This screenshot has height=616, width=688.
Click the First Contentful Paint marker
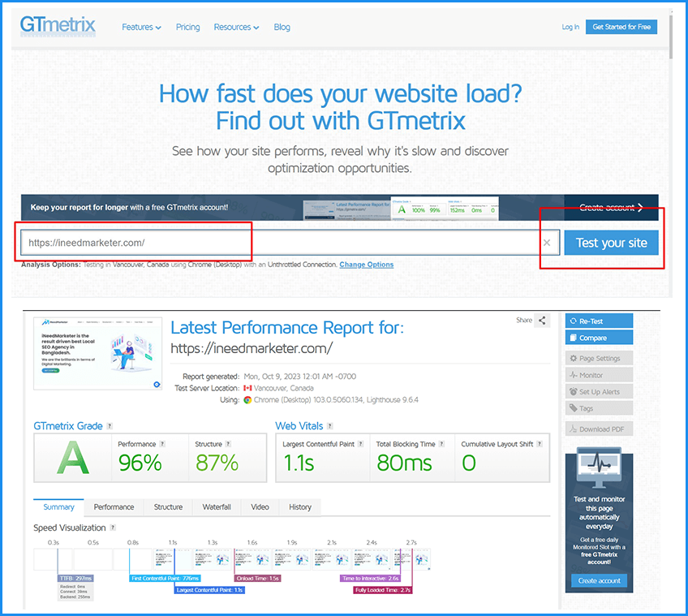(x=165, y=578)
